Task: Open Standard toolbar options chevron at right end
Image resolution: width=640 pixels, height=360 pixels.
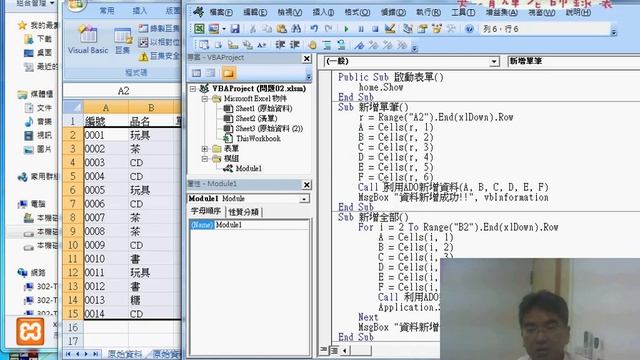Action: click(613, 32)
